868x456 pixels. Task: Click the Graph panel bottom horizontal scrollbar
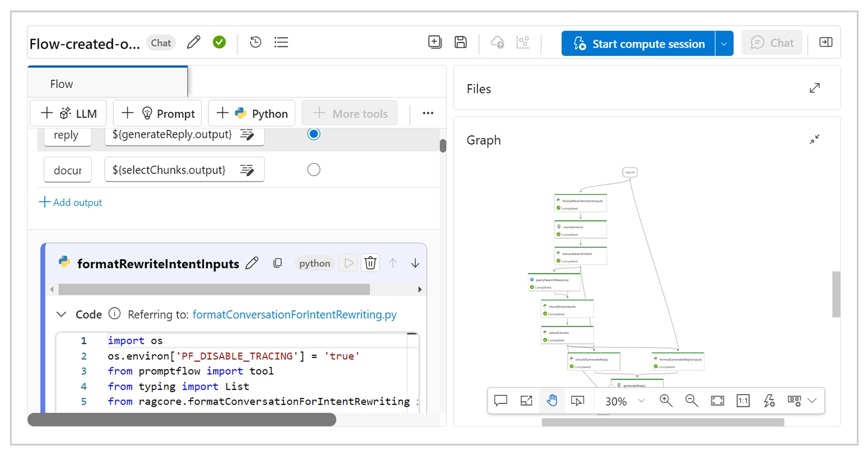coord(663,422)
